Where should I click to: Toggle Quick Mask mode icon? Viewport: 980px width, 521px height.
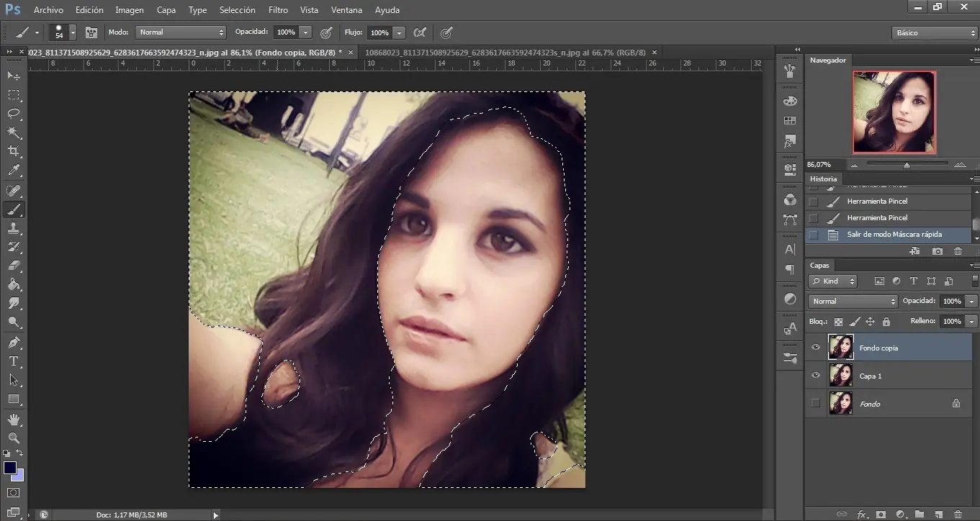(14, 493)
